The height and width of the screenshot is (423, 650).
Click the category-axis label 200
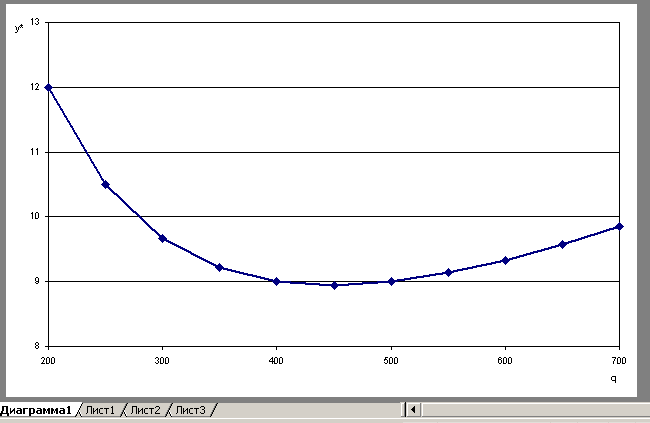pos(48,361)
